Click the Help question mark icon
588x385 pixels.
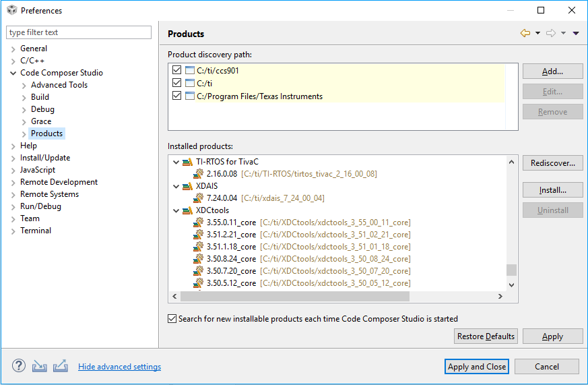(19, 365)
